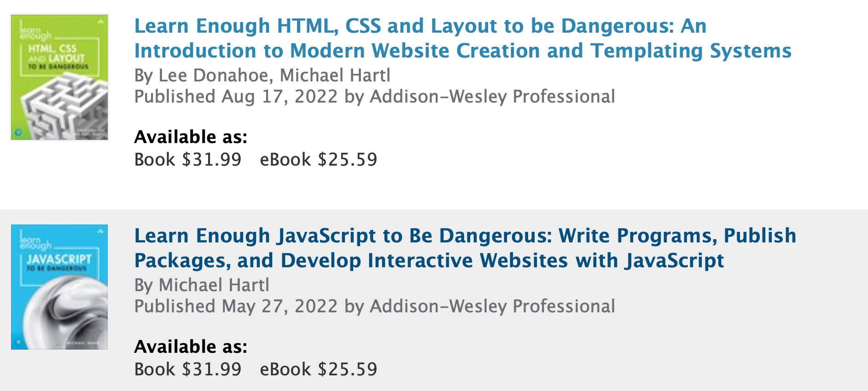Click "Available as:" label under JavaScript book

tap(191, 347)
